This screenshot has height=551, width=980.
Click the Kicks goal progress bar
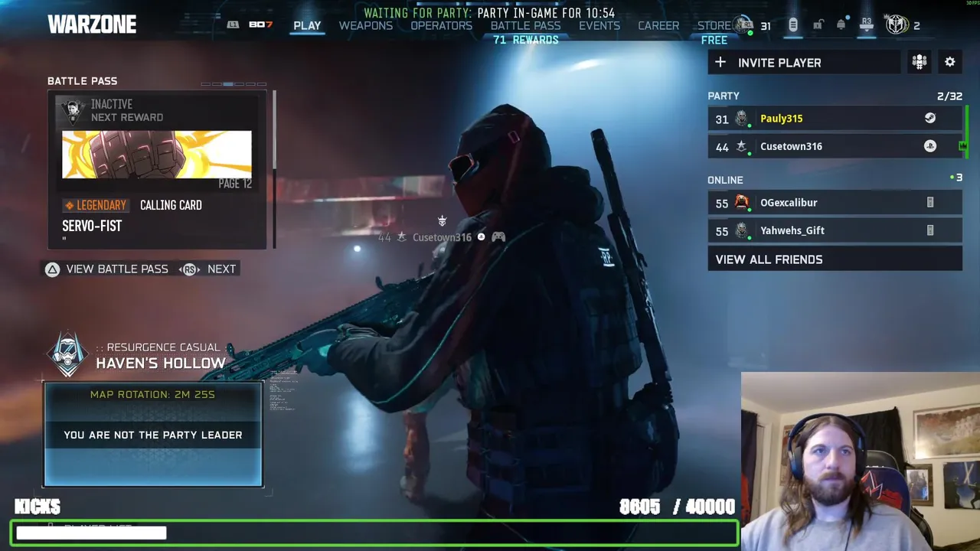click(x=374, y=533)
